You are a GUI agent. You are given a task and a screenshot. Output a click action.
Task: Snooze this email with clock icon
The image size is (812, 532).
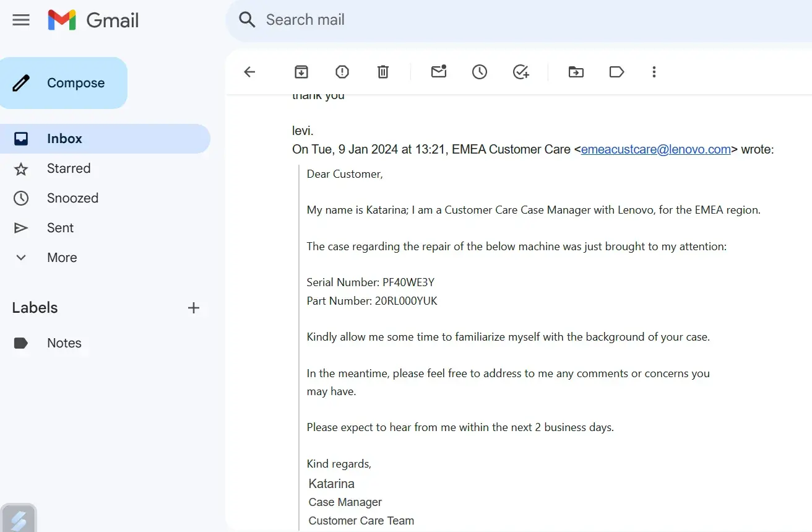pos(480,72)
